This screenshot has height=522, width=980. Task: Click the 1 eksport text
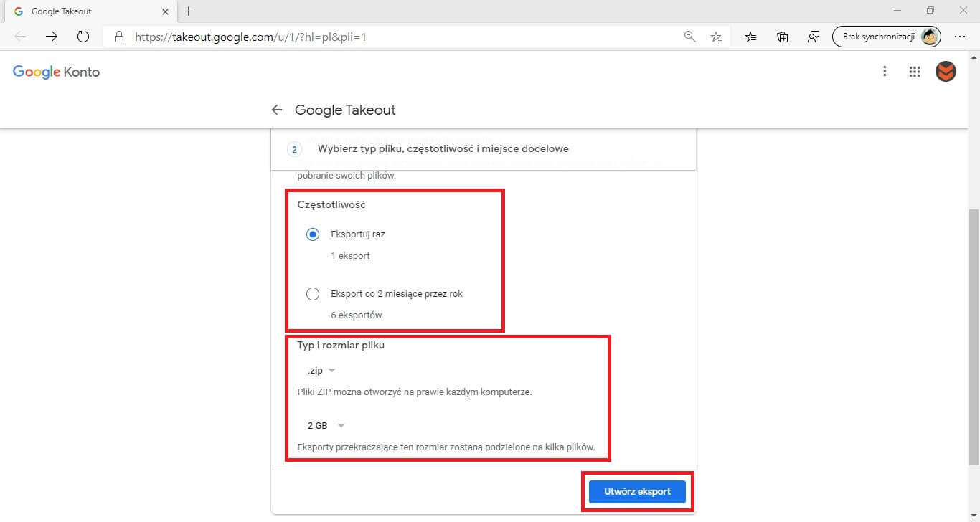tap(350, 255)
